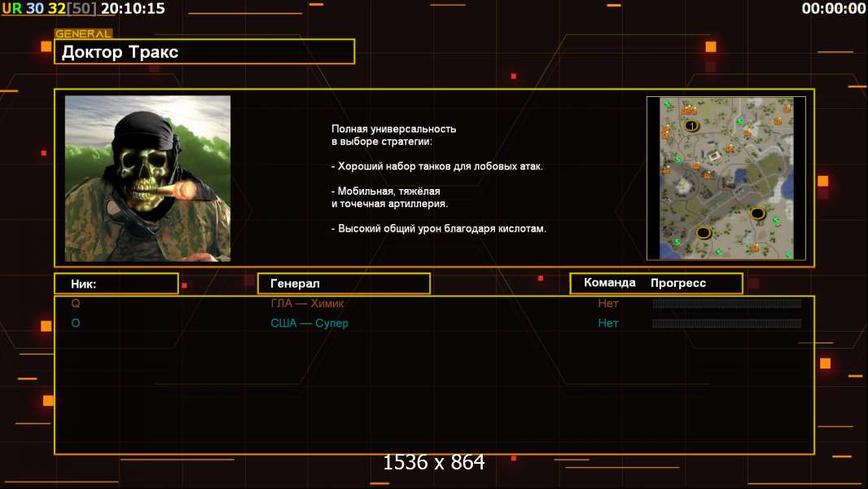This screenshot has height=489, width=868.
Task: Click the 'Генерал' column header
Action: [344, 284]
